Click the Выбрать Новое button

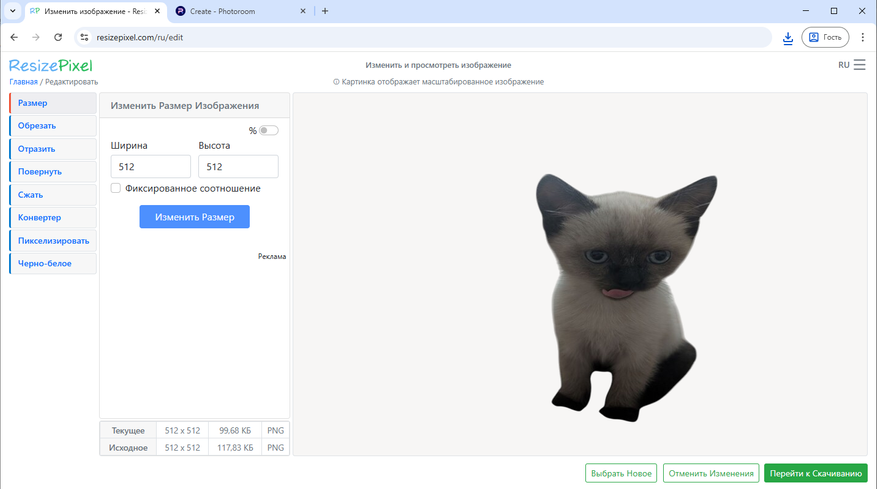621,473
